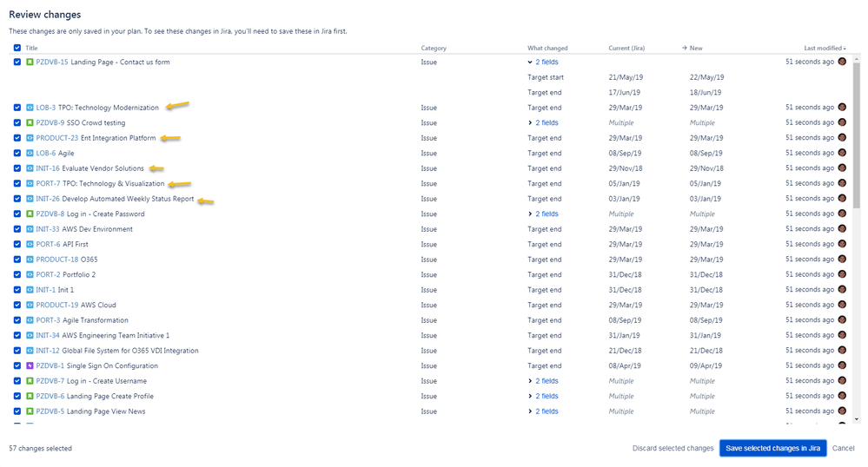Click the '57 changes selected' text
The image size is (868, 467).
[41, 448]
